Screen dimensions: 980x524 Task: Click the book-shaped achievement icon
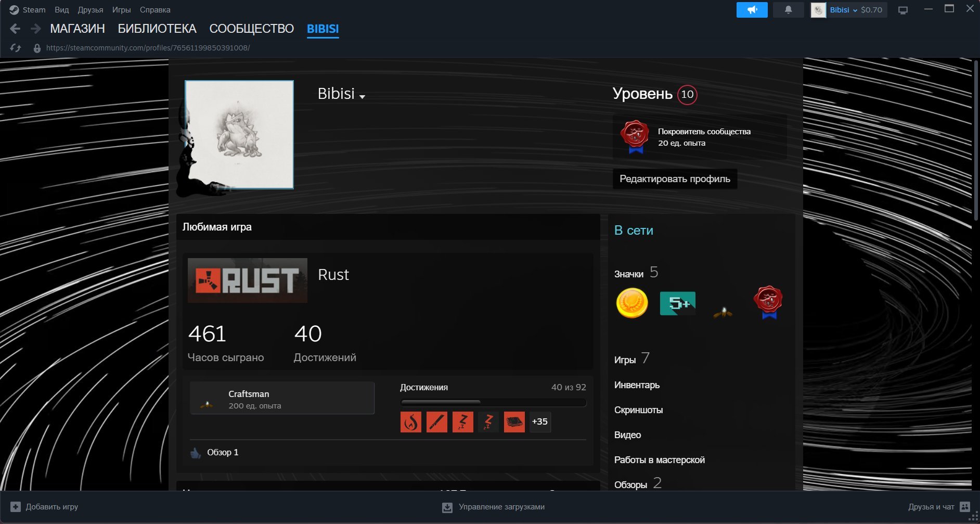514,422
